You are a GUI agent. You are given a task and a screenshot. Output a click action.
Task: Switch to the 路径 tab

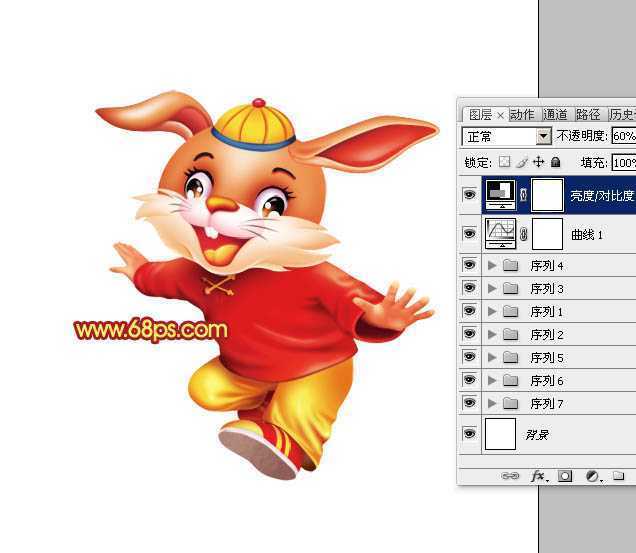coord(588,115)
